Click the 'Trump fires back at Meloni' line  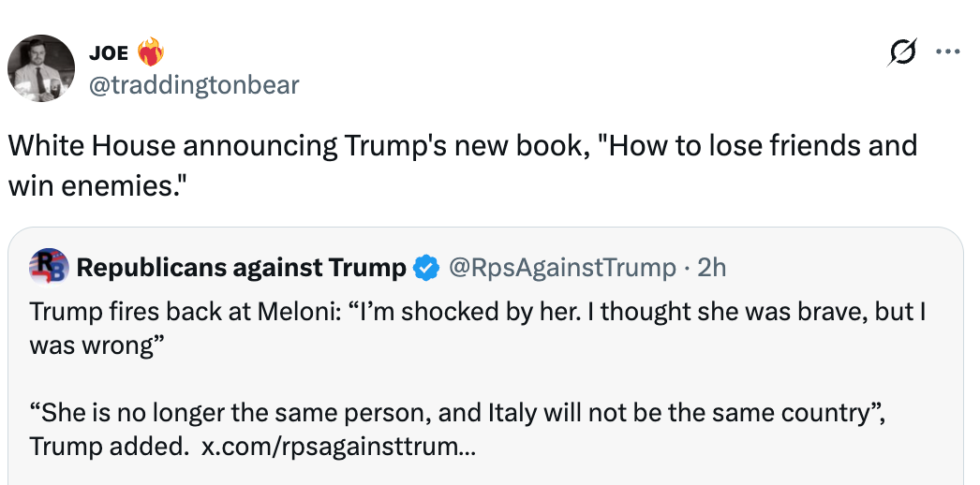pyautogui.click(x=281, y=313)
